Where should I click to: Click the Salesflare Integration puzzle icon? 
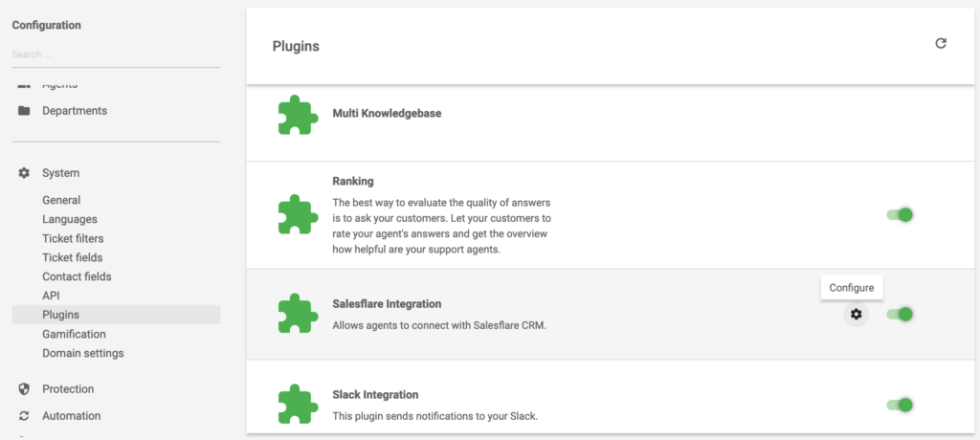point(298,314)
